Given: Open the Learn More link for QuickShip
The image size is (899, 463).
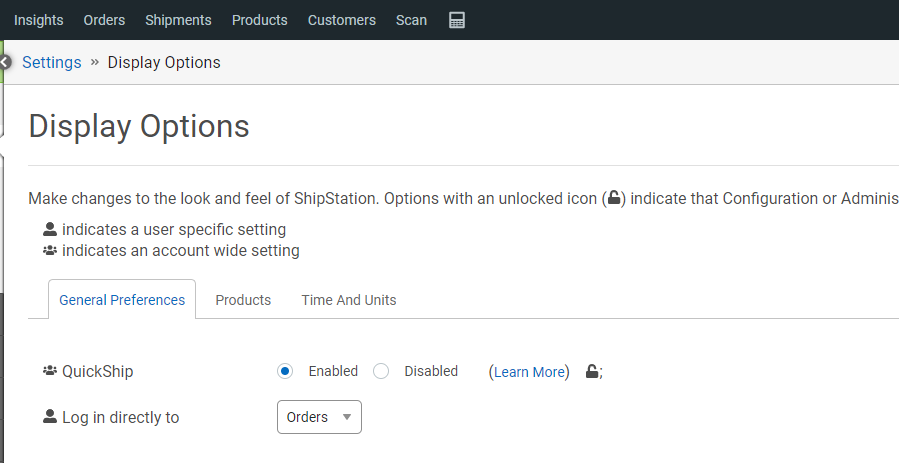Looking at the screenshot, I should [x=529, y=372].
